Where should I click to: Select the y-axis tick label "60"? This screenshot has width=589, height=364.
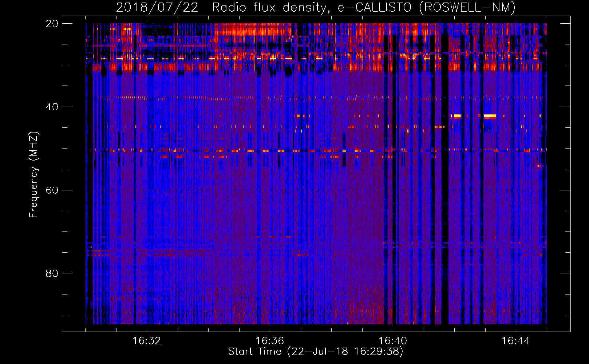52,190
